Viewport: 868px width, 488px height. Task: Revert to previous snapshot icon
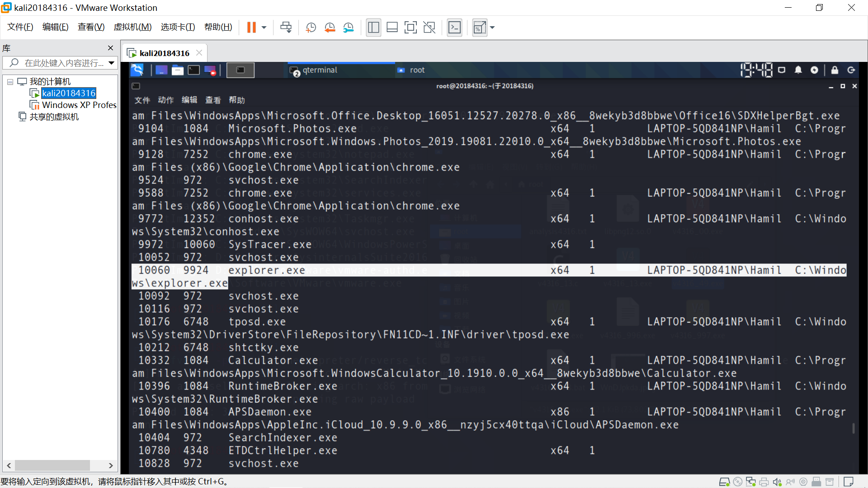330,28
